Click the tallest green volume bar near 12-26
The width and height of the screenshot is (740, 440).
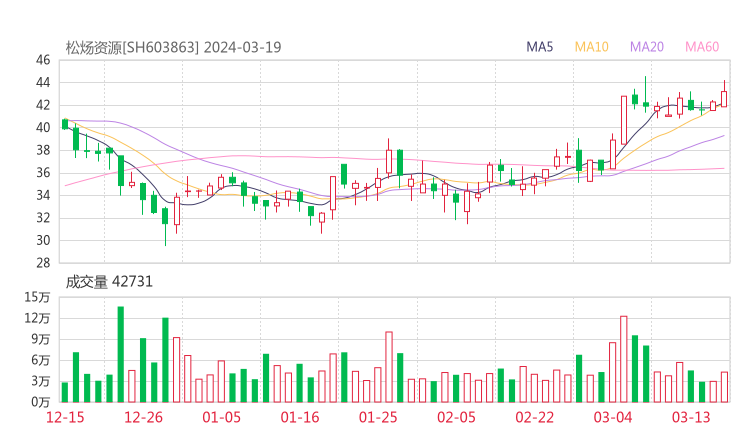point(121,355)
